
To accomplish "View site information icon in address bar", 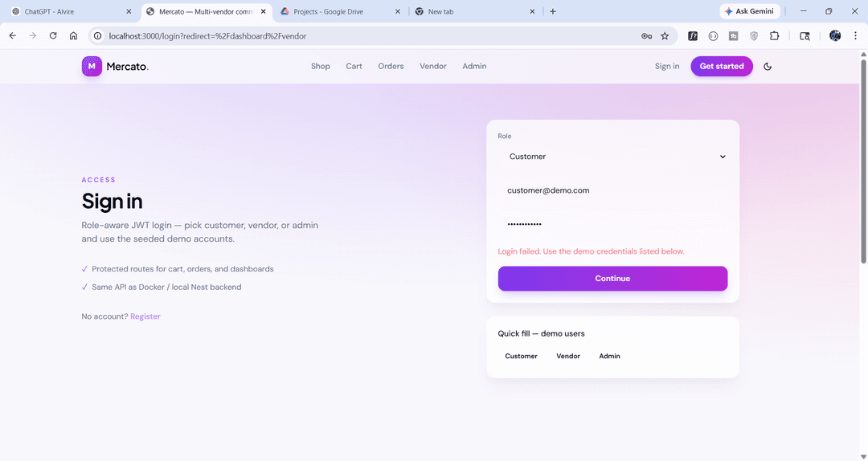I will click(98, 36).
